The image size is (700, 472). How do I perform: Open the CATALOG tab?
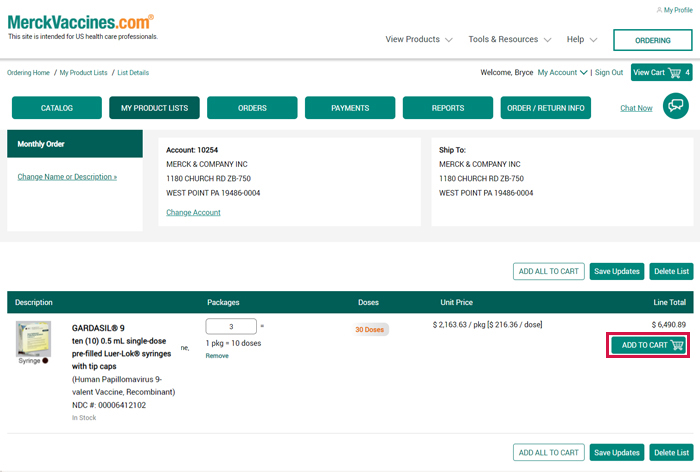(x=57, y=108)
